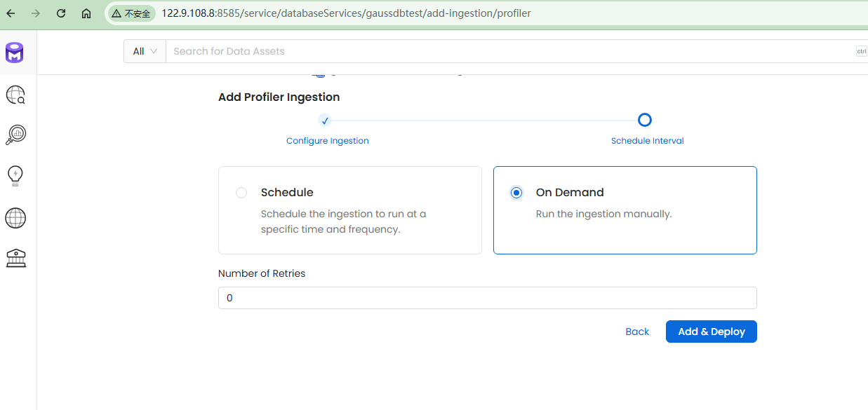The width and height of the screenshot is (868, 410).
Task: Open the Observability magnifier-chart sidebar icon
Action: coord(15,135)
